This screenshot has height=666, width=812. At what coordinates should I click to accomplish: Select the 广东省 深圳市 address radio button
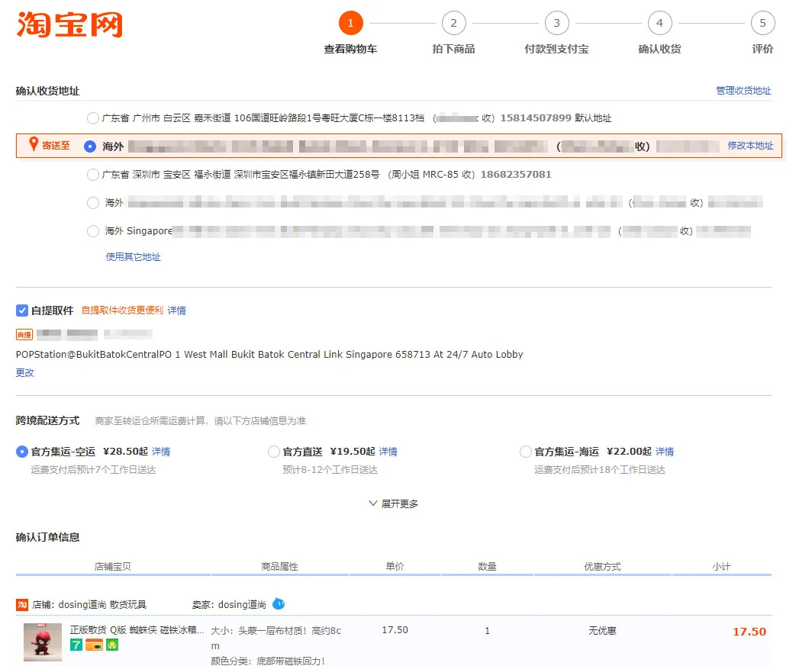[x=92, y=174]
